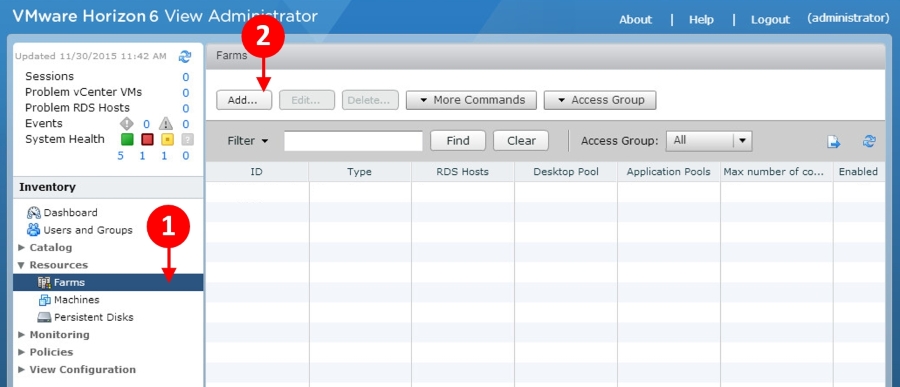
Task: Click the Add... button
Action: tap(244, 100)
